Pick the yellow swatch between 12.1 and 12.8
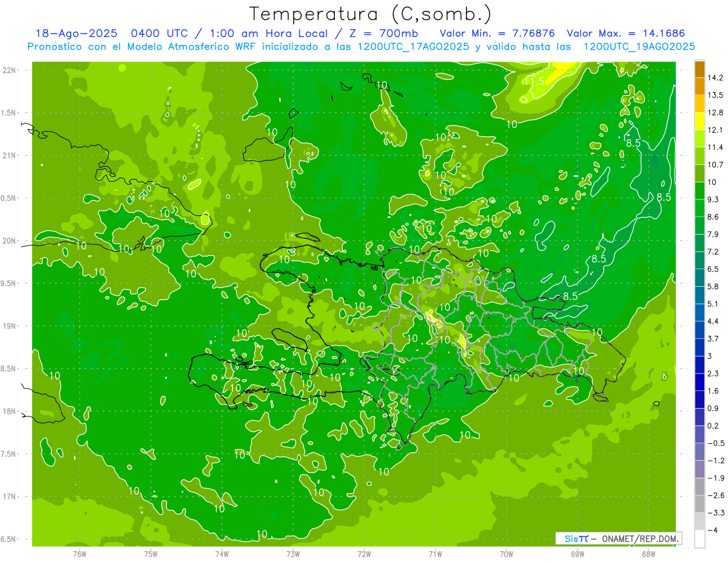The height and width of the screenshot is (562, 728). pyautogui.click(x=699, y=121)
